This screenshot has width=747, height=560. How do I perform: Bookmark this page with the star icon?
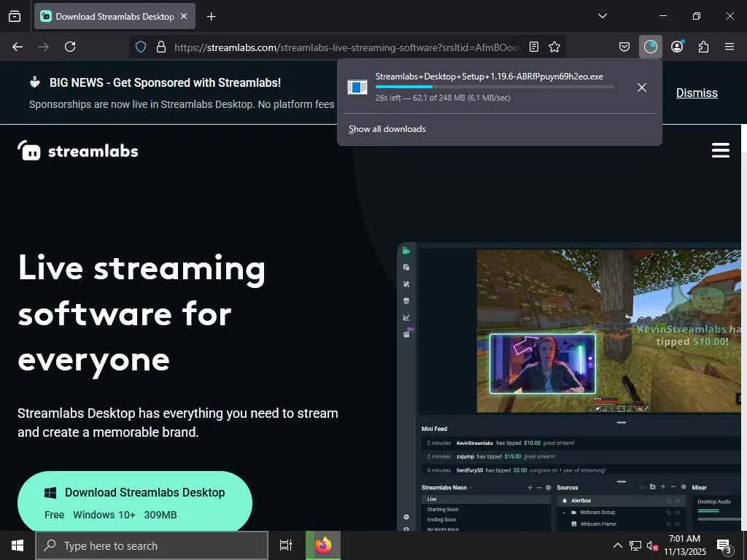(554, 47)
